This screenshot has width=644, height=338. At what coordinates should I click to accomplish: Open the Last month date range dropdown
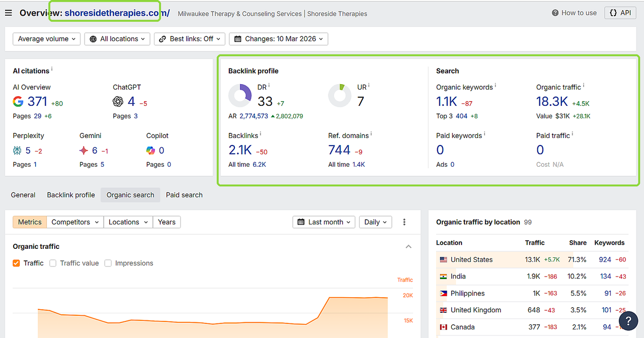pyautogui.click(x=324, y=222)
